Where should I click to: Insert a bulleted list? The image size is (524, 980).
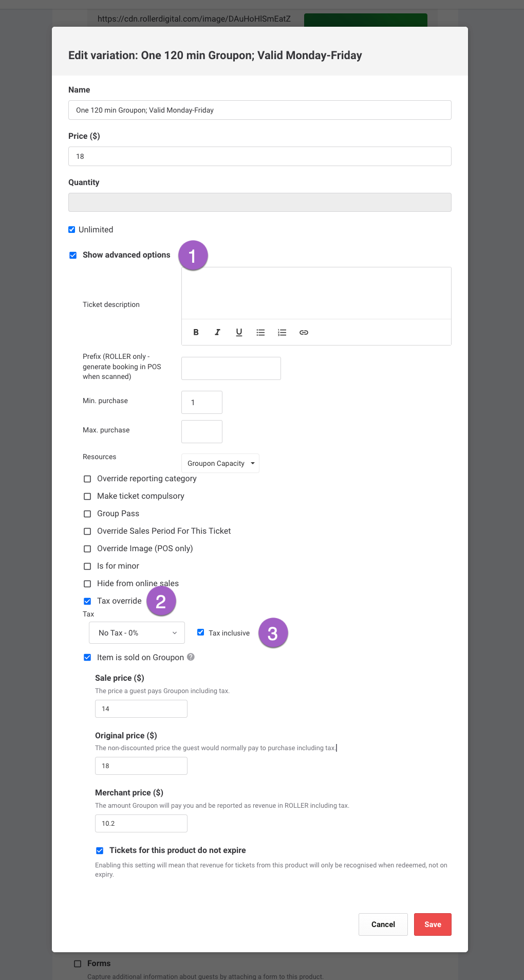pos(260,332)
